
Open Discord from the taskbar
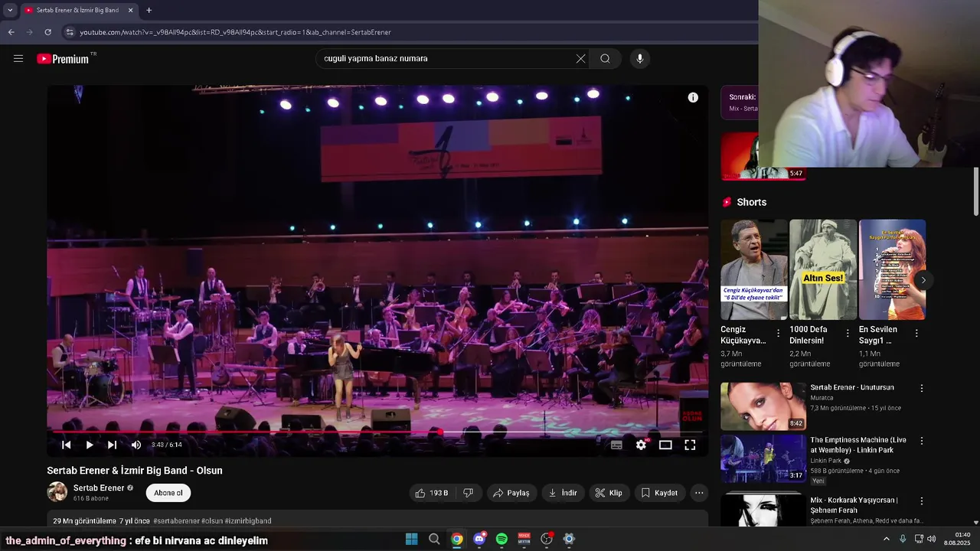click(479, 539)
